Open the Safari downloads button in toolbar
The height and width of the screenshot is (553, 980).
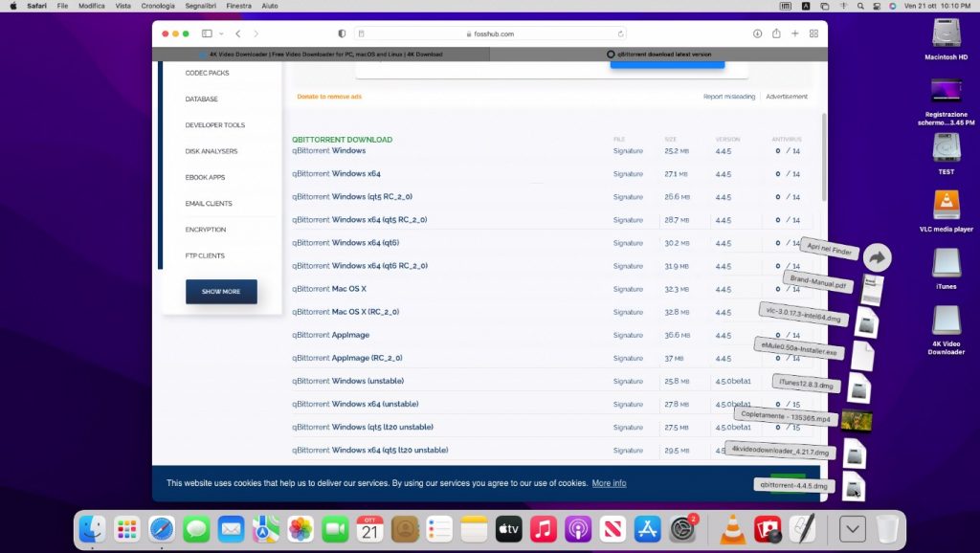pyautogui.click(x=757, y=33)
